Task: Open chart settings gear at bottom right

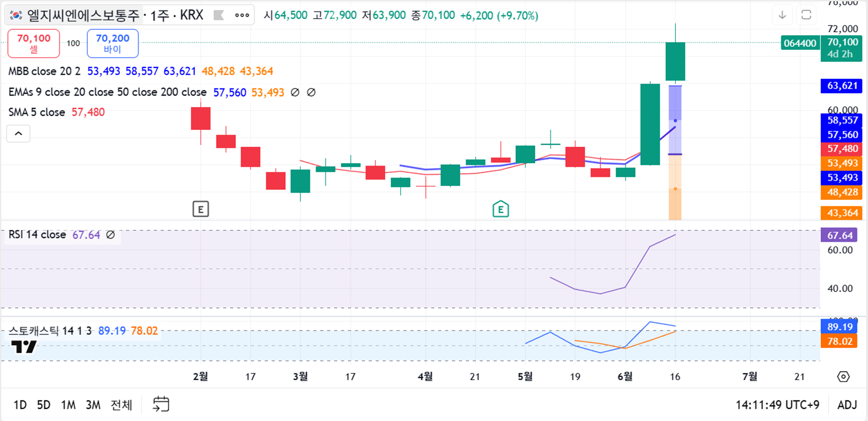Action: tap(843, 377)
